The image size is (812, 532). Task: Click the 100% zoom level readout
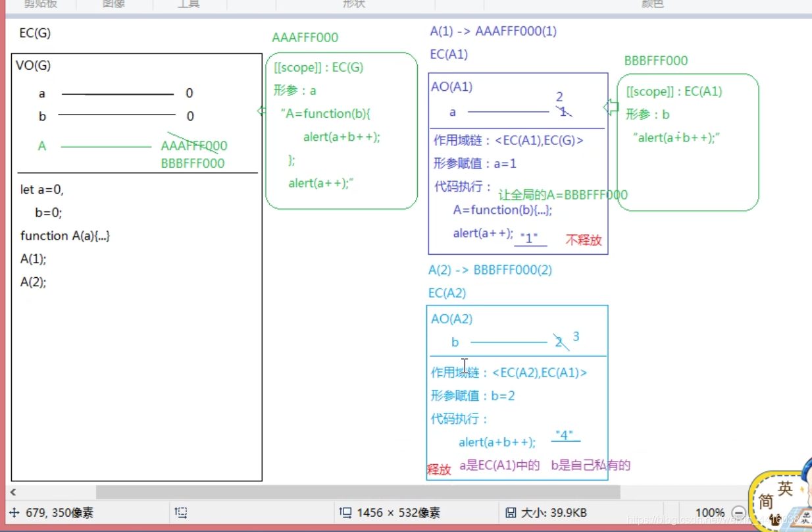click(x=710, y=512)
